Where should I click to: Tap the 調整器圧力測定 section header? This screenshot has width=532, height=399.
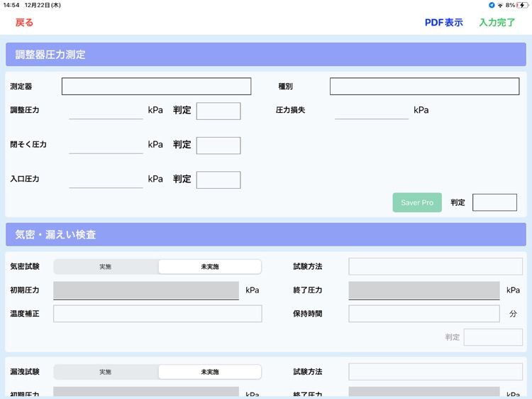pyautogui.click(x=266, y=55)
